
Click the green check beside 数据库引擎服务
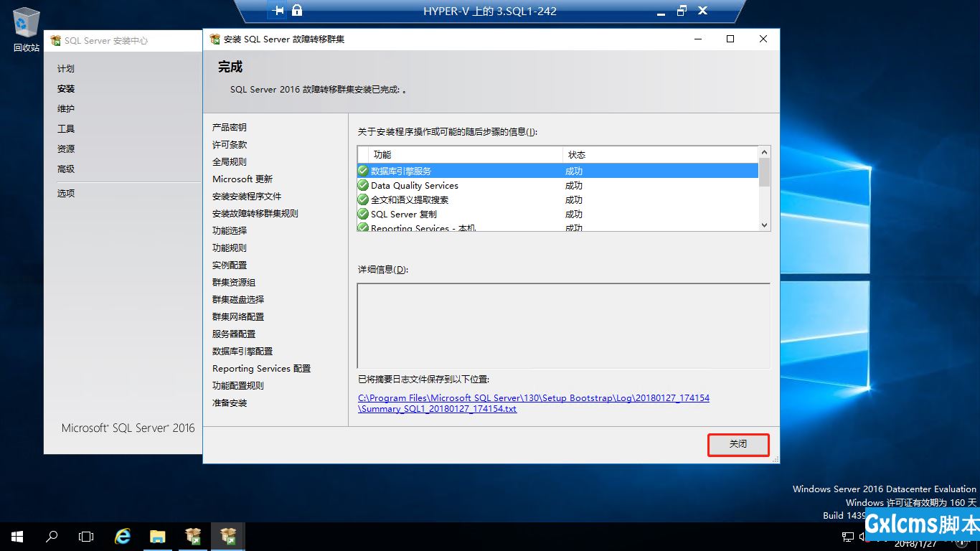(363, 171)
